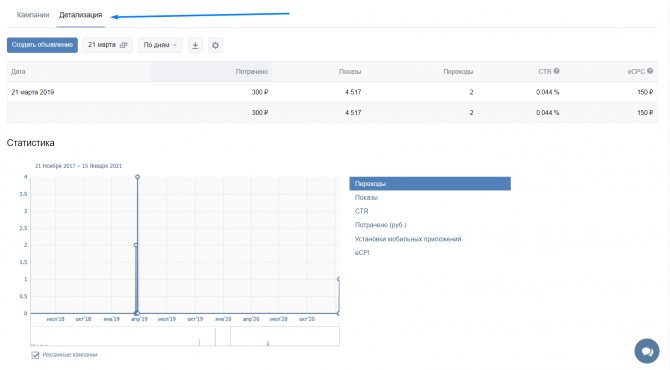
Task: Toggle the Рекламные кампании checkbox
Action: [35, 355]
